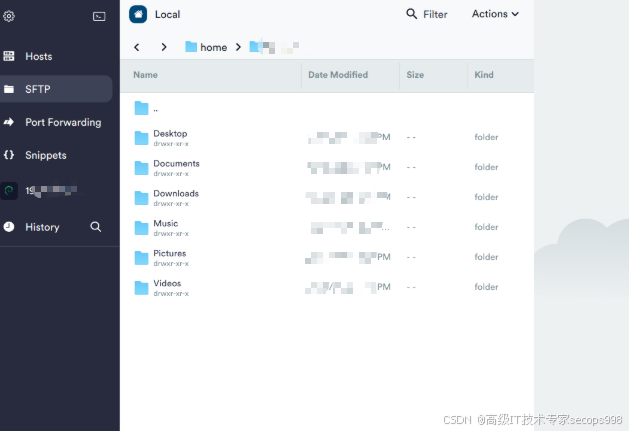Select the Downloads folder name
The height and width of the screenshot is (431, 629).
[176, 193]
